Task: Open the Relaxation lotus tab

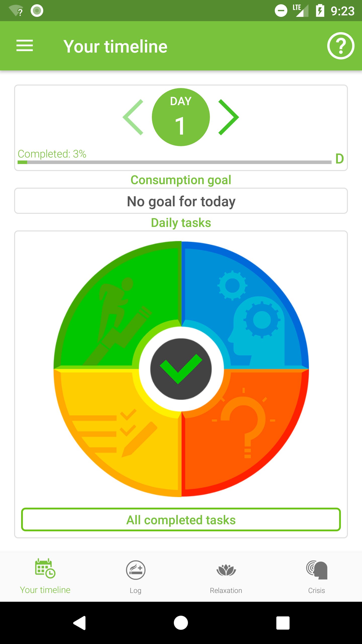Action: click(x=226, y=577)
